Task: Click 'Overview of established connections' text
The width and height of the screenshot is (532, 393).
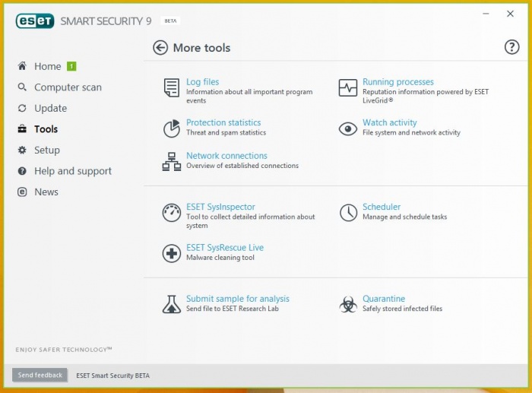Action: point(242,166)
